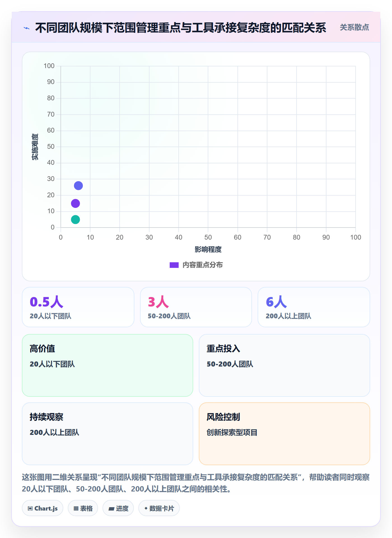The height and width of the screenshot is (538, 392).
Task: Select the 3人 stat card
Action: [x=196, y=307]
